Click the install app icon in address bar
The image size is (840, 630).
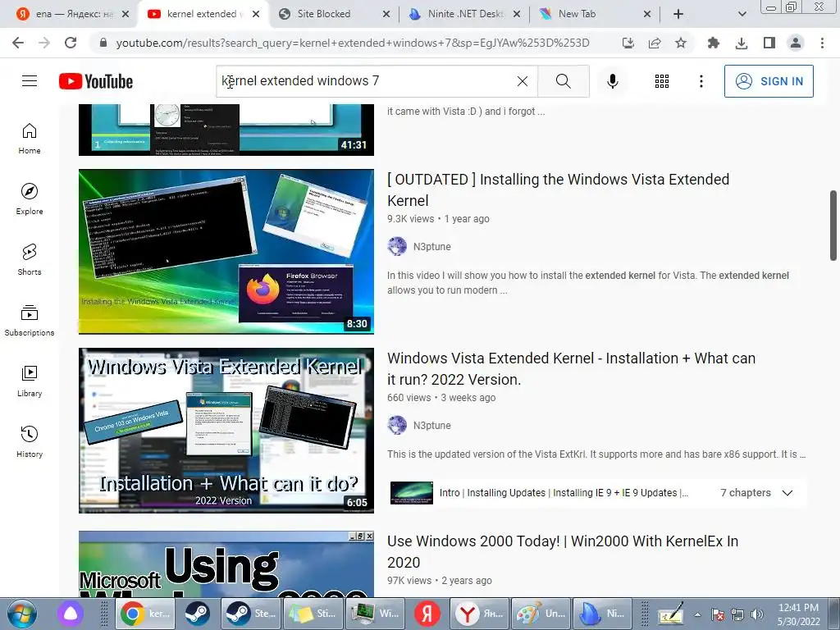coord(628,43)
